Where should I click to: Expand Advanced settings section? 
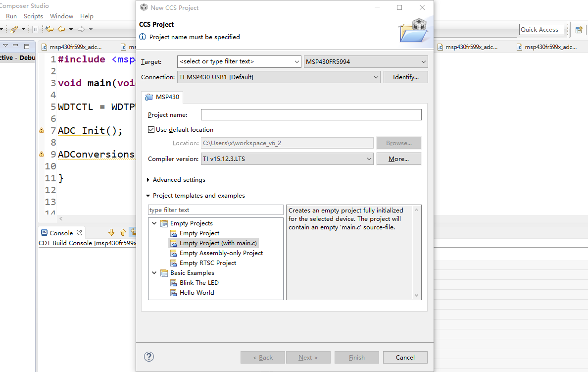point(148,180)
